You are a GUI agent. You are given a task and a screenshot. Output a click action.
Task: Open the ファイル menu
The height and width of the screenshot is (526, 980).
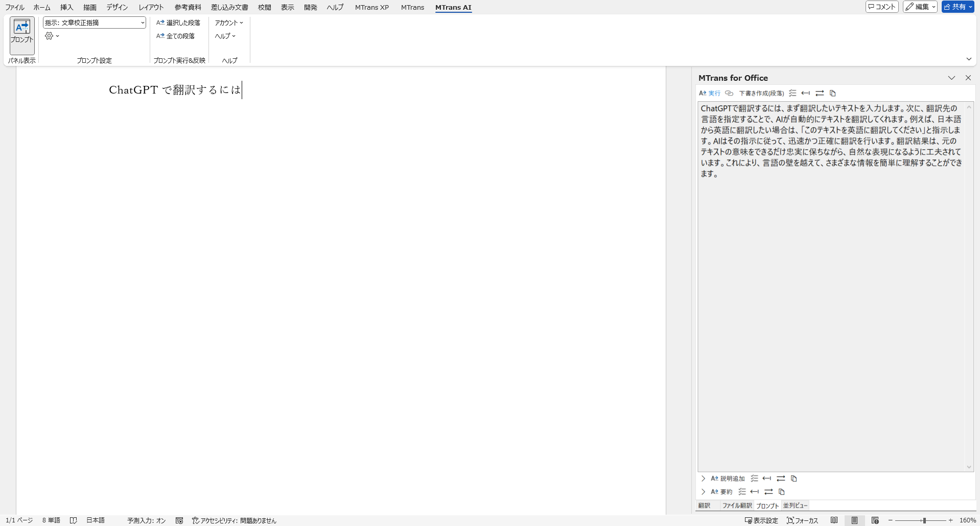(x=15, y=7)
